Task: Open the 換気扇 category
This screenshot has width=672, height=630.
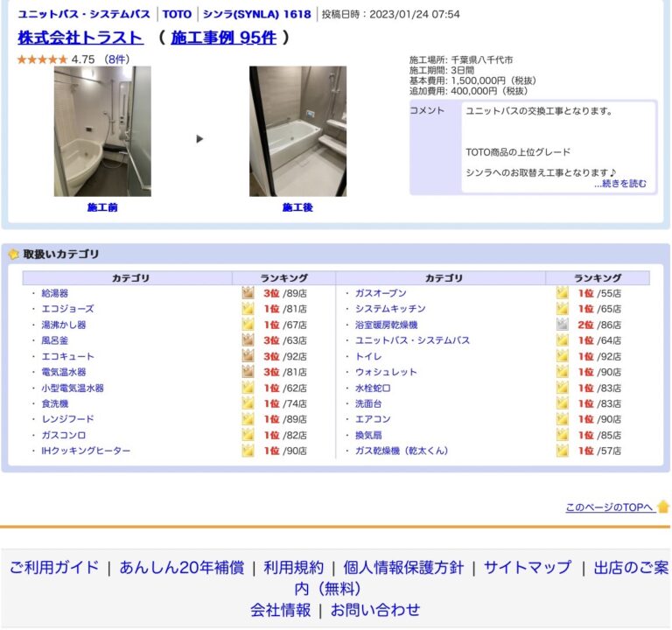Action: pos(368,435)
